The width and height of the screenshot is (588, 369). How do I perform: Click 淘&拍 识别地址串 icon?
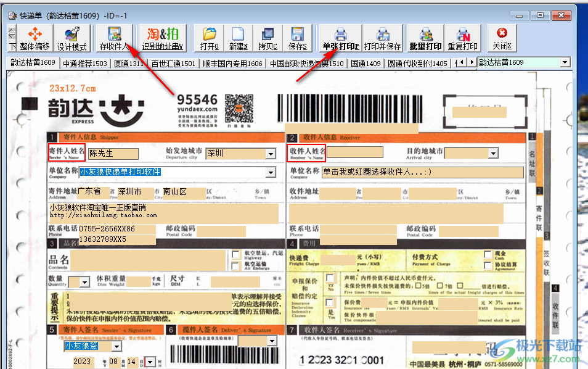click(162, 38)
